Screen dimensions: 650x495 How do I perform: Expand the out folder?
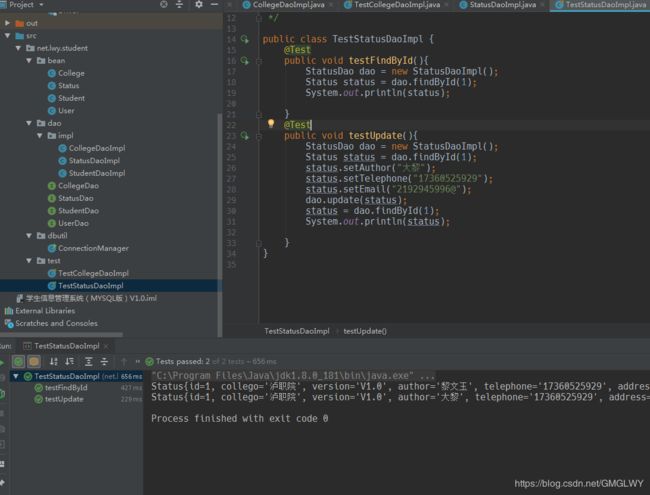point(7,23)
